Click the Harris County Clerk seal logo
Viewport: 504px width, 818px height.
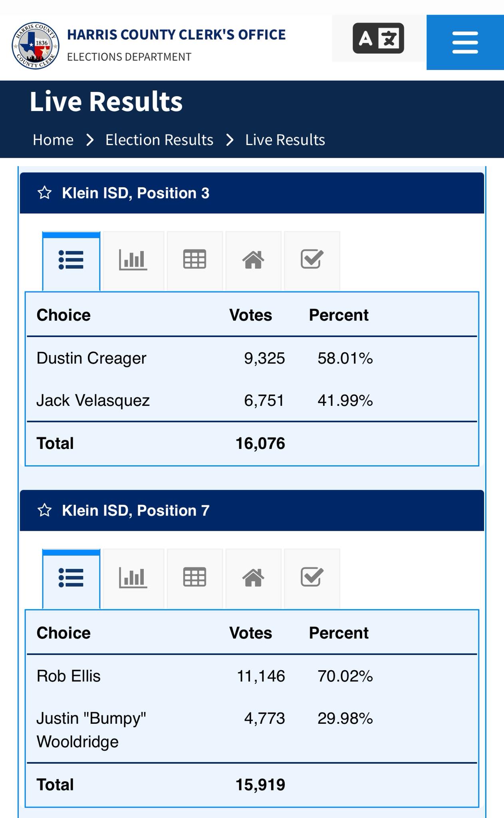36,46
